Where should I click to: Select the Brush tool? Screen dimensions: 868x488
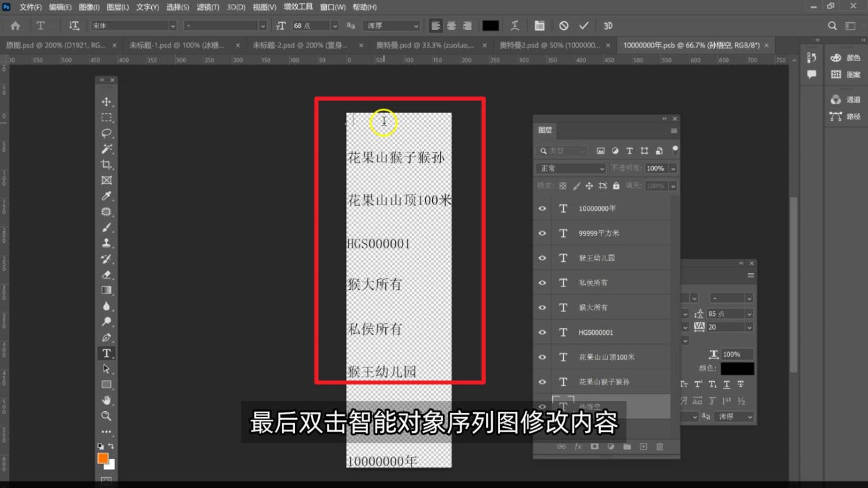[x=106, y=227]
